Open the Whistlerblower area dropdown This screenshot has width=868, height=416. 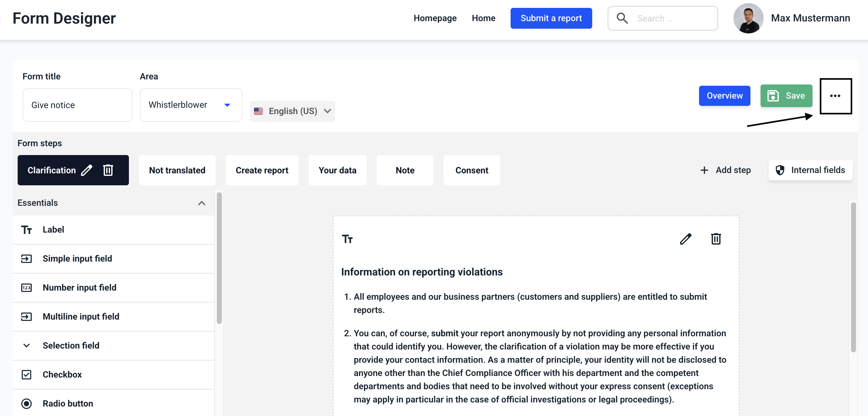(x=191, y=105)
